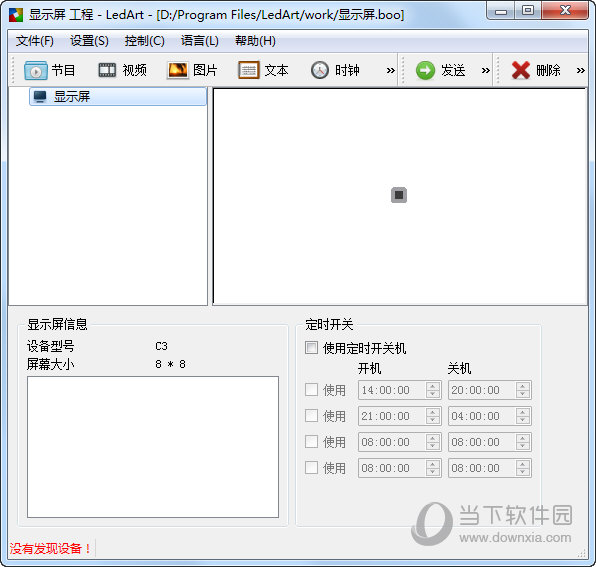Click the red 删除 delete icon
The height and width of the screenshot is (567, 596).
(520, 70)
